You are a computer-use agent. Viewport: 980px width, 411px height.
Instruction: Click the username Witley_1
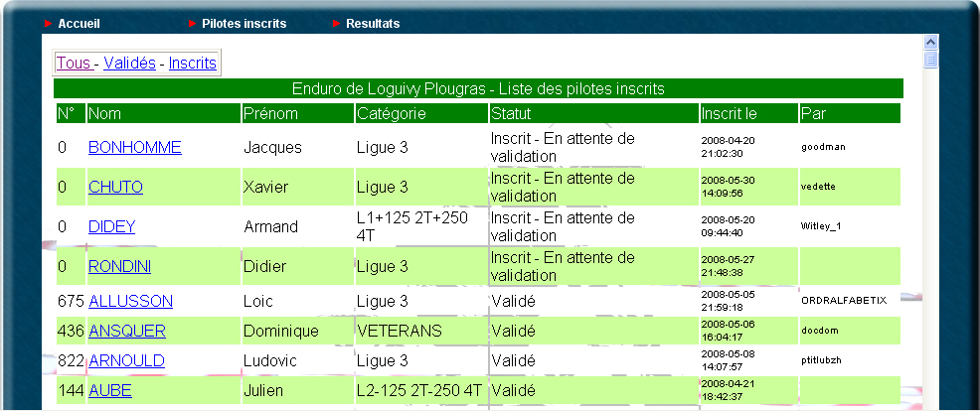coord(821,226)
